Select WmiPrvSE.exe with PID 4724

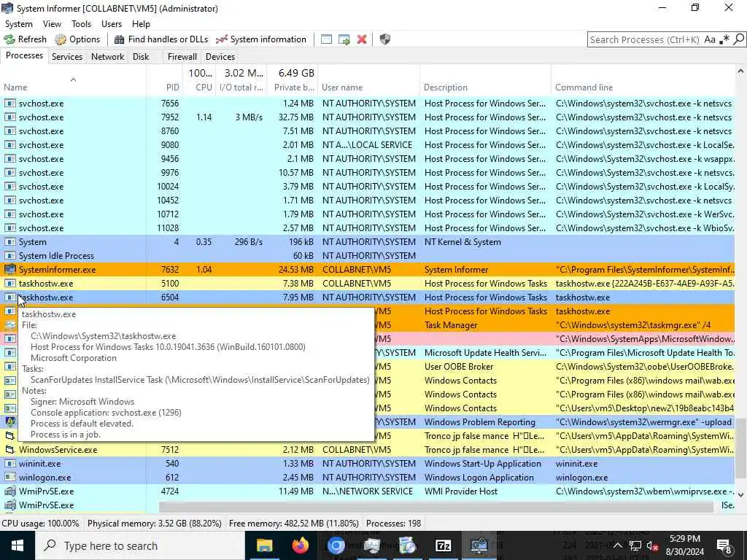(368, 491)
